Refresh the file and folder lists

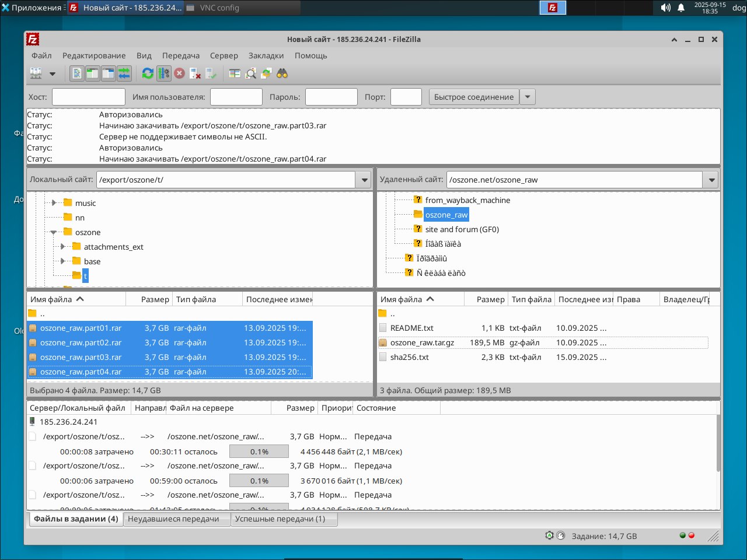click(x=148, y=73)
